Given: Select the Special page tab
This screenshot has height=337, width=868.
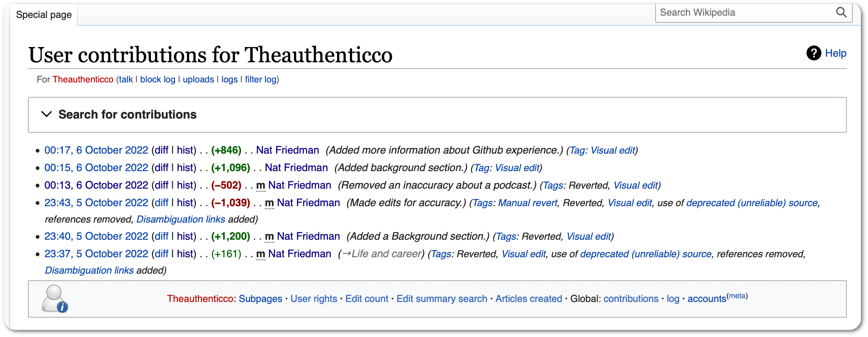Looking at the screenshot, I should (44, 15).
